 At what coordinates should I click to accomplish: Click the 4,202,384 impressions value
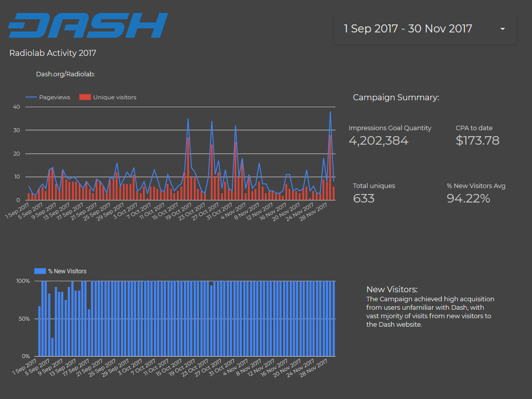(378, 141)
